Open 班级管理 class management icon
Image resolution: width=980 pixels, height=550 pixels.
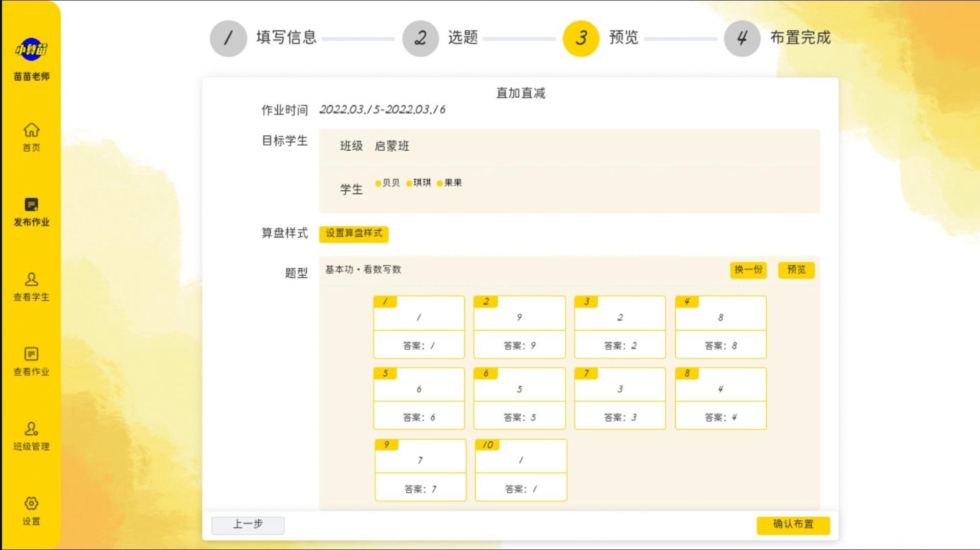[x=32, y=429]
